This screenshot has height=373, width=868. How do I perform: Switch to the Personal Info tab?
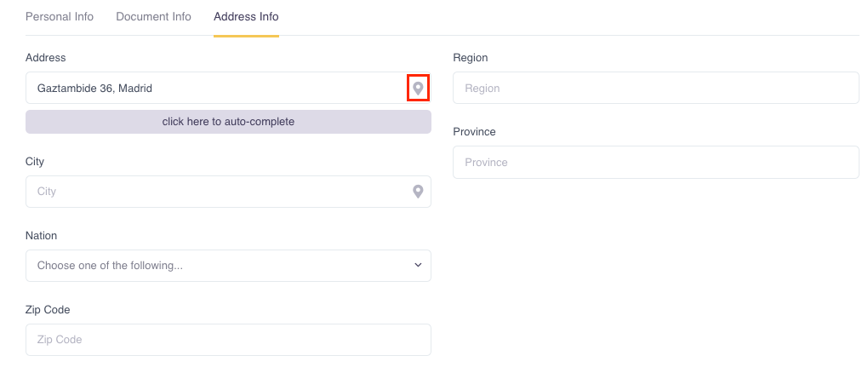click(60, 16)
